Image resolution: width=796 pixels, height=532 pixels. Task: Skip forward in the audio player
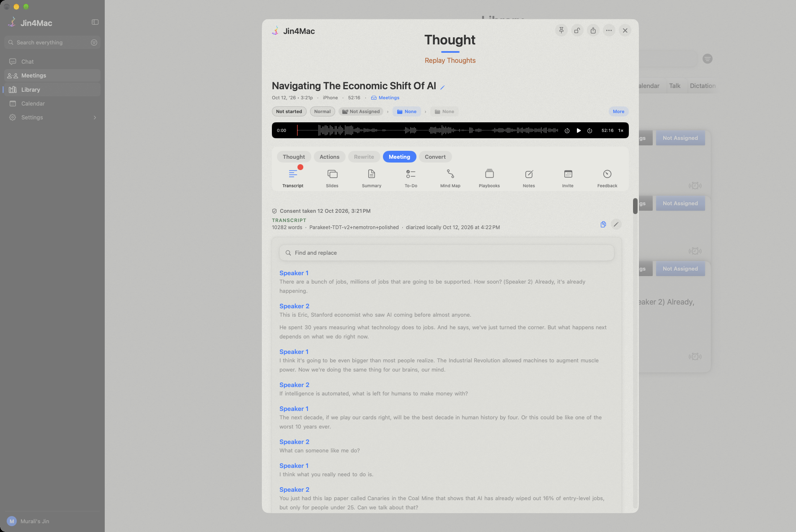[x=590, y=131]
